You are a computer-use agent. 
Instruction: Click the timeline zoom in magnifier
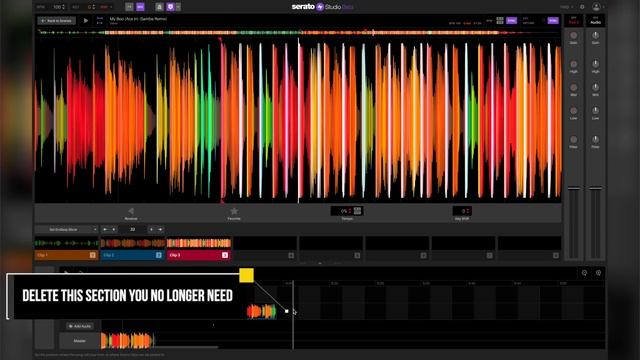598,273
